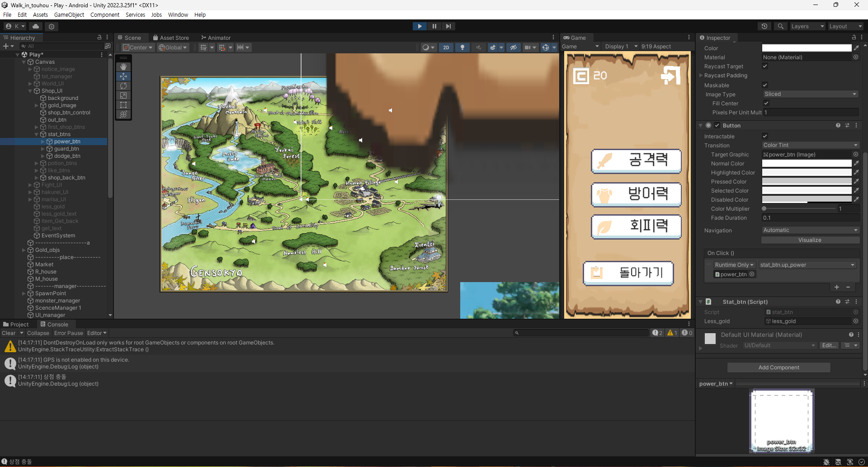Click the Less_gold object picker icon
Screen dimensions: 868x467
tap(856, 321)
